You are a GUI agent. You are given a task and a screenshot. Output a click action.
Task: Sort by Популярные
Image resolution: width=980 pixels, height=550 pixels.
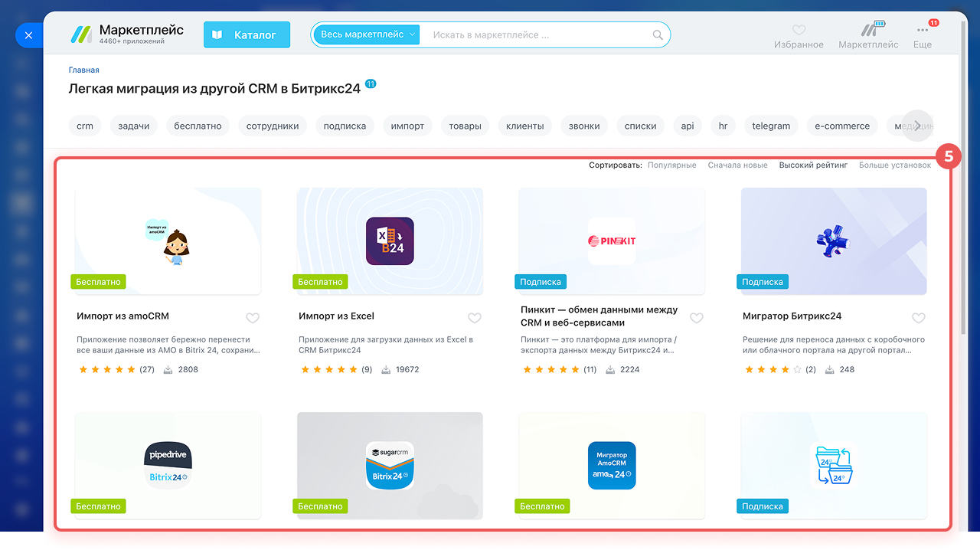[672, 165]
